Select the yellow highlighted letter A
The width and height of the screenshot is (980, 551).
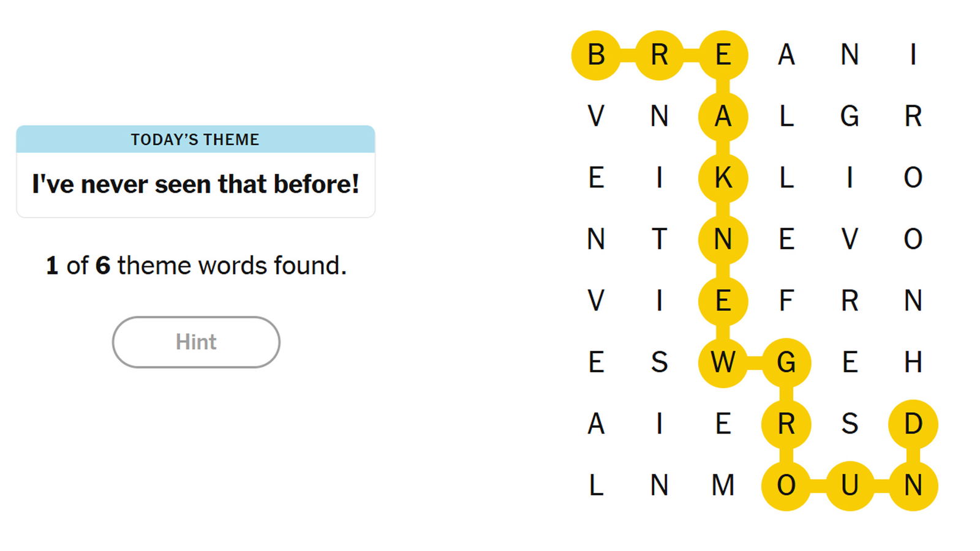pyautogui.click(x=723, y=116)
